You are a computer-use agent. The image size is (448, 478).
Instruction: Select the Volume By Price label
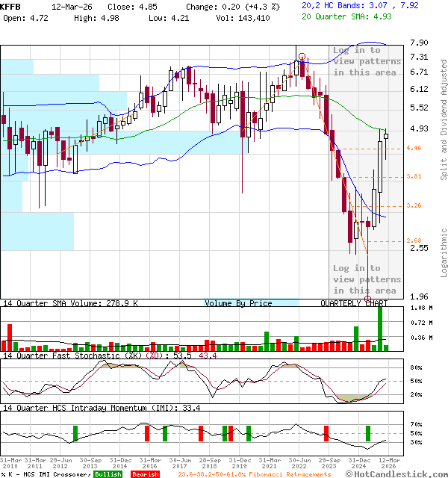point(238,303)
